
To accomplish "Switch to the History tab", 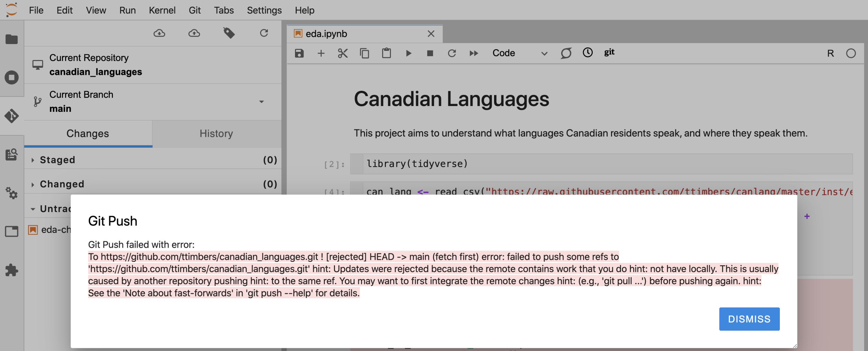I will [x=216, y=133].
